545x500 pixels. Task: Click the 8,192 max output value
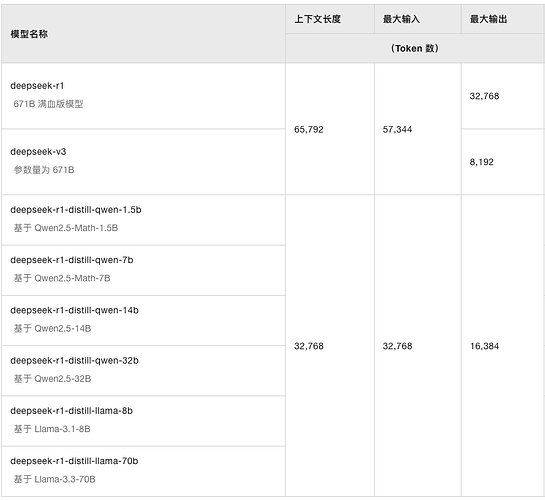(481, 162)
